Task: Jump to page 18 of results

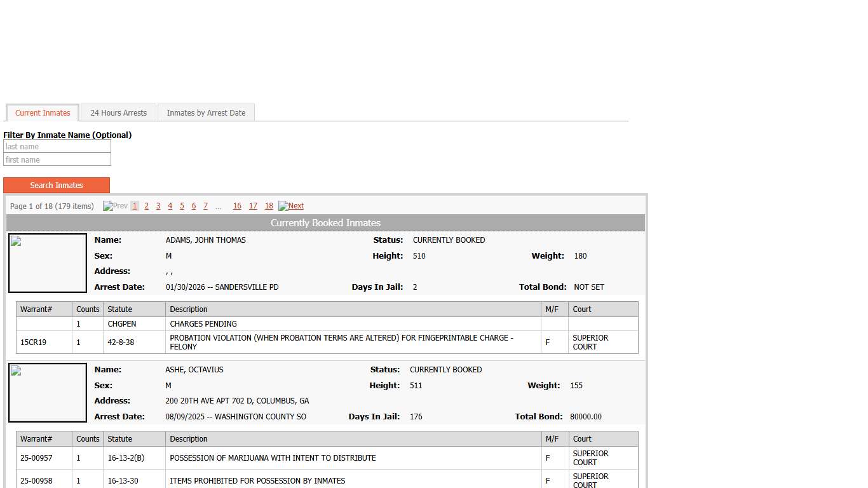Action: point(269,206)
